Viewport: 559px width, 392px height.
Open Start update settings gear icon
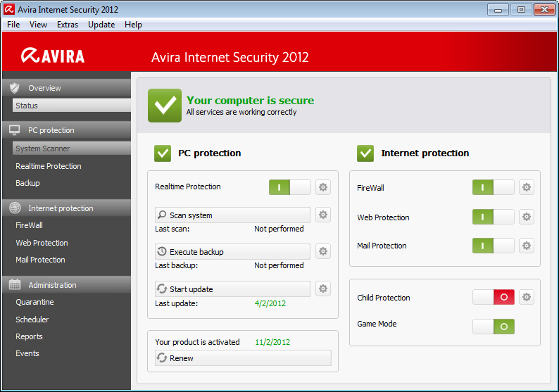pos(323,289)
